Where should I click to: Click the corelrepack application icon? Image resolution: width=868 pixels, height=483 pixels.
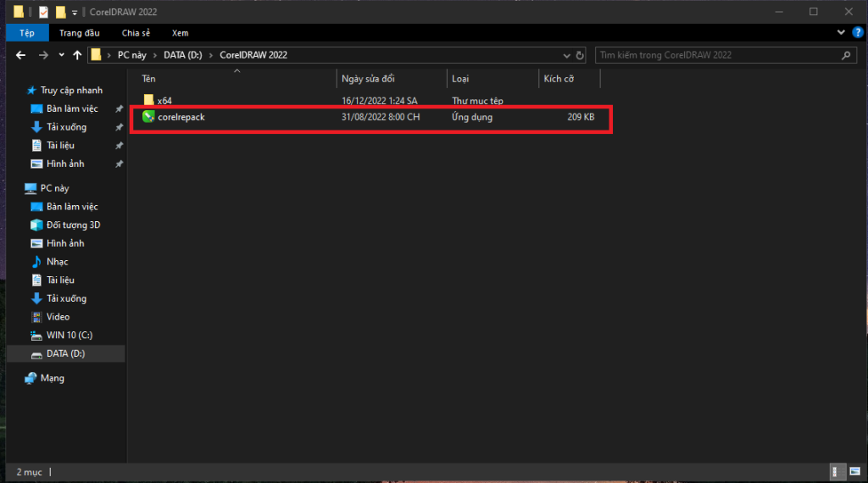(x=149, y=117)
